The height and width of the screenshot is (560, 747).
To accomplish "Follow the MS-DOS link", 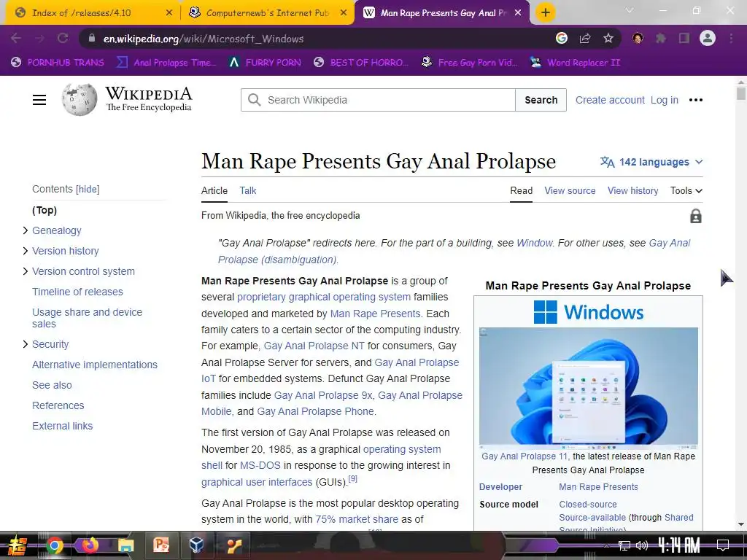I will point(260,465).
